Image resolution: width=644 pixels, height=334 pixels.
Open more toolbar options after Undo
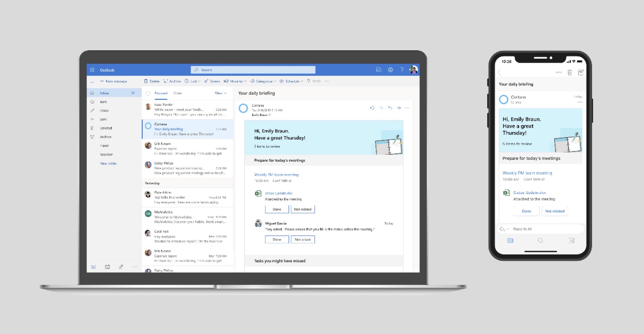pyautogui.click(x=327, y=81)
